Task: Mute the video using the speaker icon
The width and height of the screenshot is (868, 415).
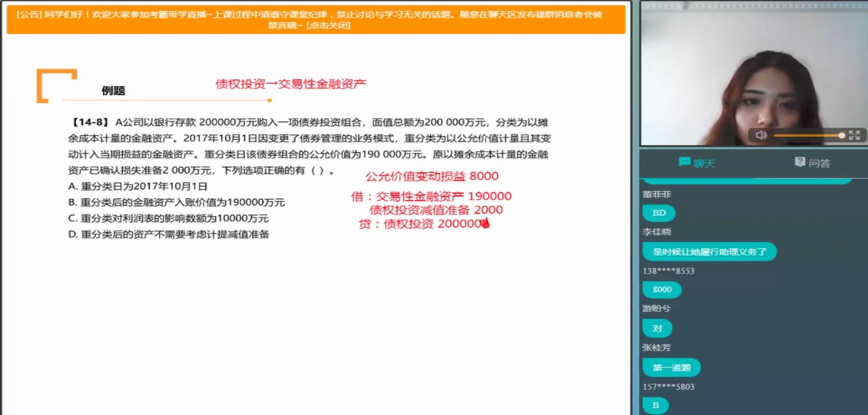Action: 761,135
